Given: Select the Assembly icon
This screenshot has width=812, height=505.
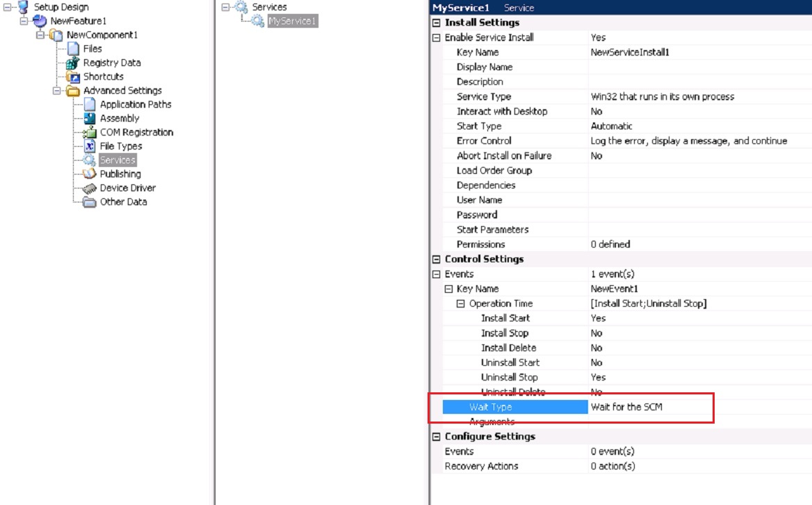Looking at the screenshot, I should point(89,118).
